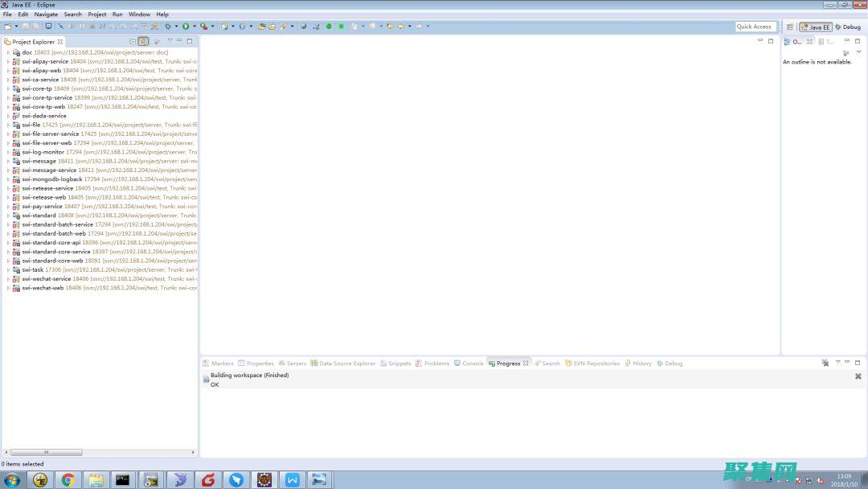Switch to the Console tab
The image size is (868, 489).
click(x=472, y=364)
